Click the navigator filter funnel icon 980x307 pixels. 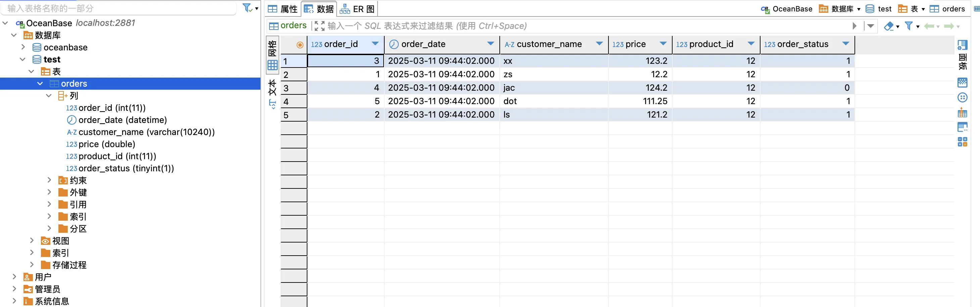pyautogui.click(x=247, y=8)
